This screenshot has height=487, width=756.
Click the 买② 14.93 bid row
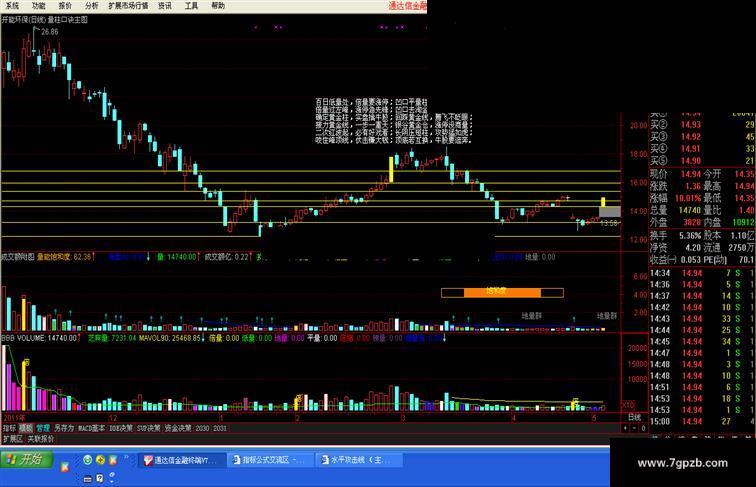pos(702,124)
